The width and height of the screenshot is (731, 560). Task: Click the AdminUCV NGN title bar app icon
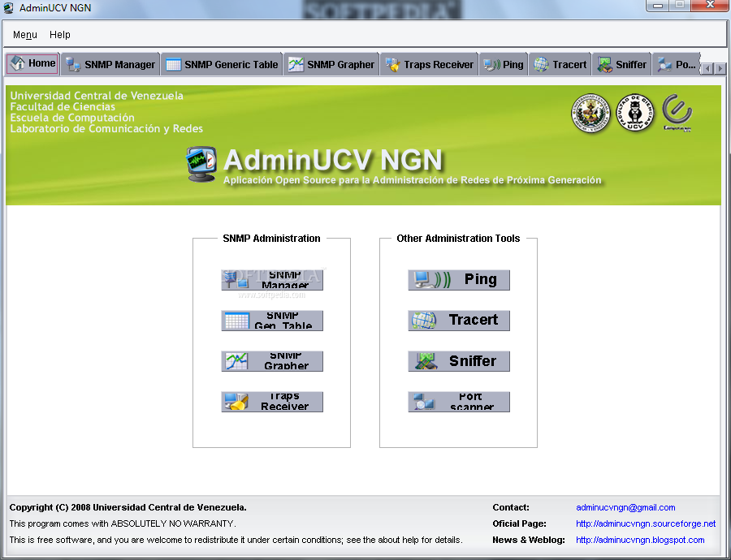click(x=8, y=8)
